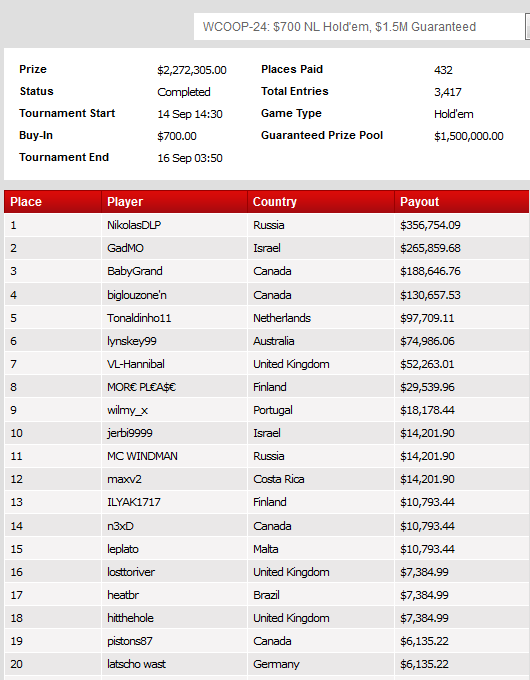Click the BabyGrand player row
Viewport: 530px width, 680px height.
267,271
